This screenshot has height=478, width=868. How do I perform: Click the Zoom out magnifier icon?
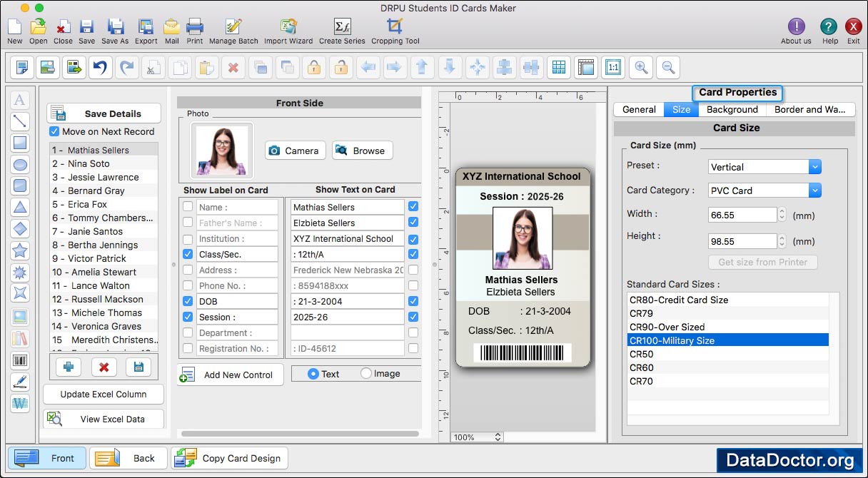[668, 68]
